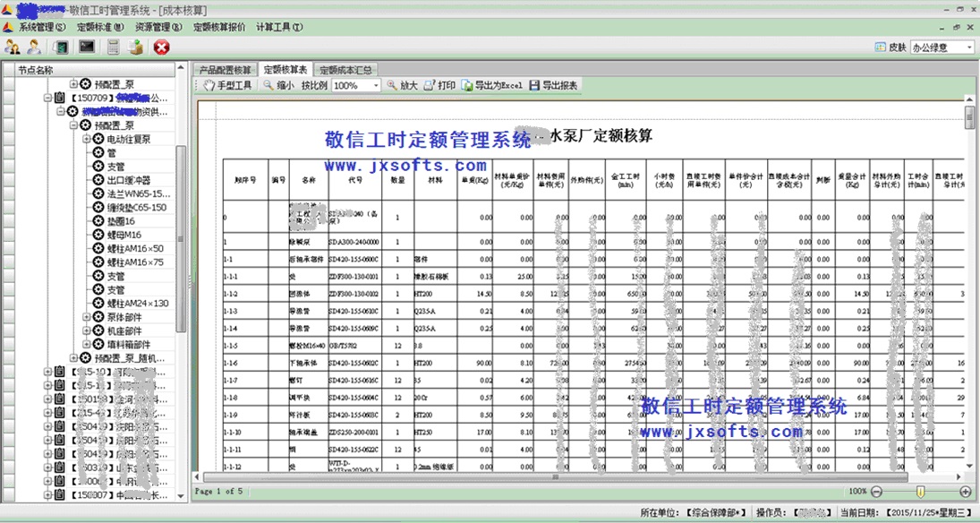Expand the 泵体部件 tree node

click(x=87, y=317)
